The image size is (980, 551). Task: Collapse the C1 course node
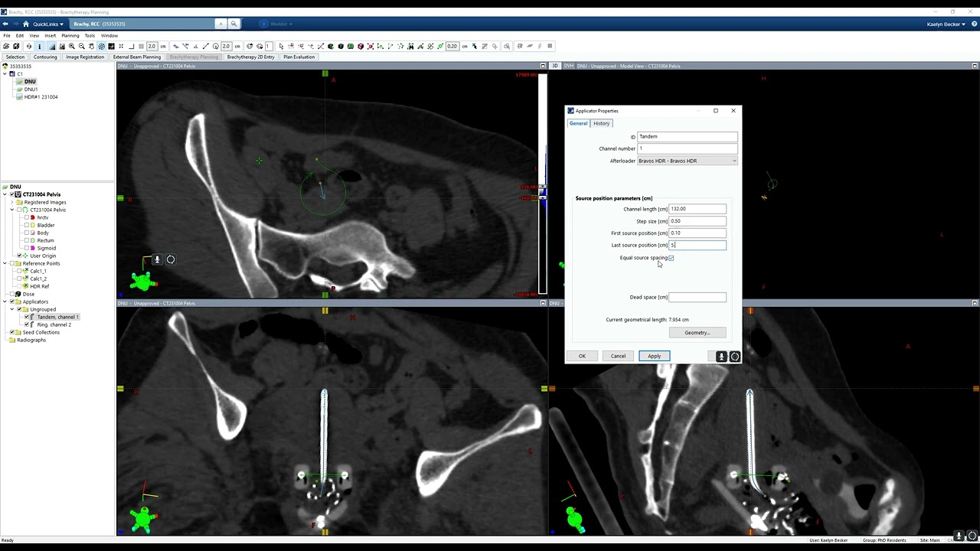point(5,74)
